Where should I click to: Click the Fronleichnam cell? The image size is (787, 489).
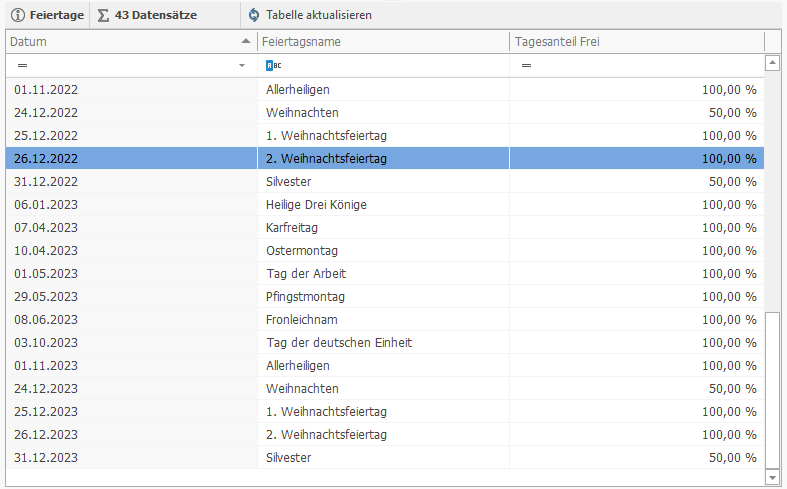click(383, 320)
